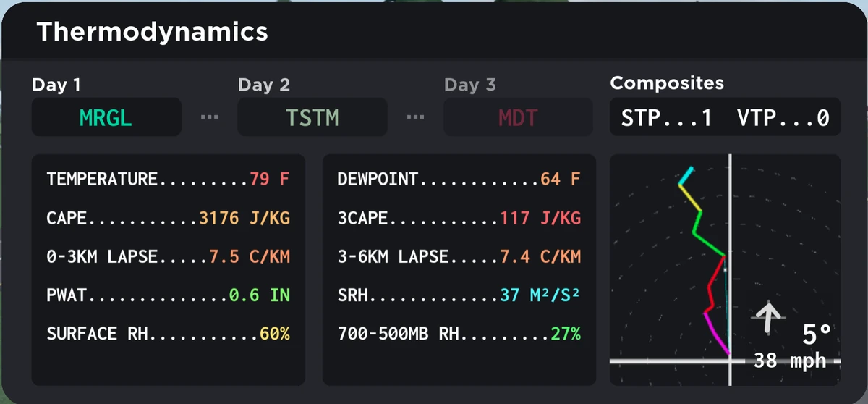Screen dimensions: 868x404
Task: Click the Thermodynamics panel title
Action: pos(152,32)
